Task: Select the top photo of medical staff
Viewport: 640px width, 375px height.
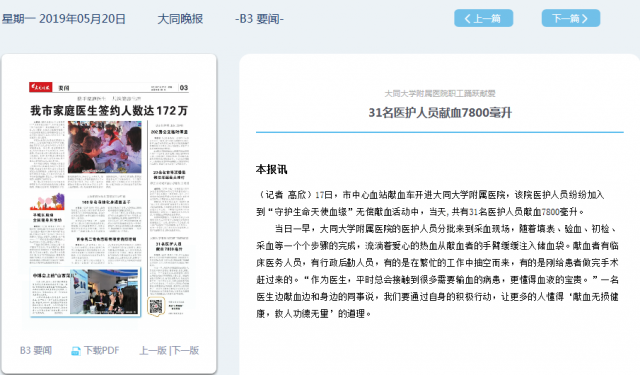Action: pyautogui.click(x=104, y=147)
